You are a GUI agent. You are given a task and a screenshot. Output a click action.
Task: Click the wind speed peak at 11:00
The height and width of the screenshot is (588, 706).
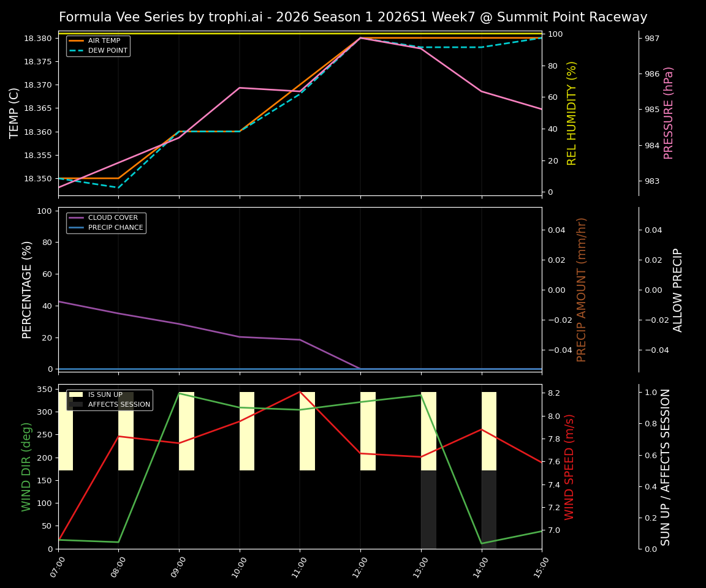click(x=300, y=393)
